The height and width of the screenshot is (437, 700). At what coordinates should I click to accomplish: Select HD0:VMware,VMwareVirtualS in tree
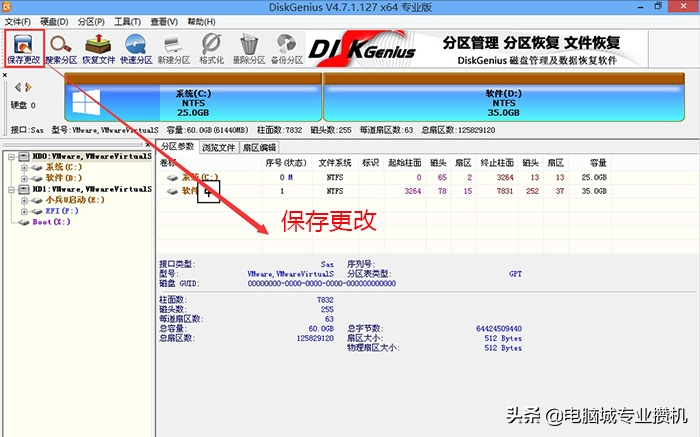[92, 156]
